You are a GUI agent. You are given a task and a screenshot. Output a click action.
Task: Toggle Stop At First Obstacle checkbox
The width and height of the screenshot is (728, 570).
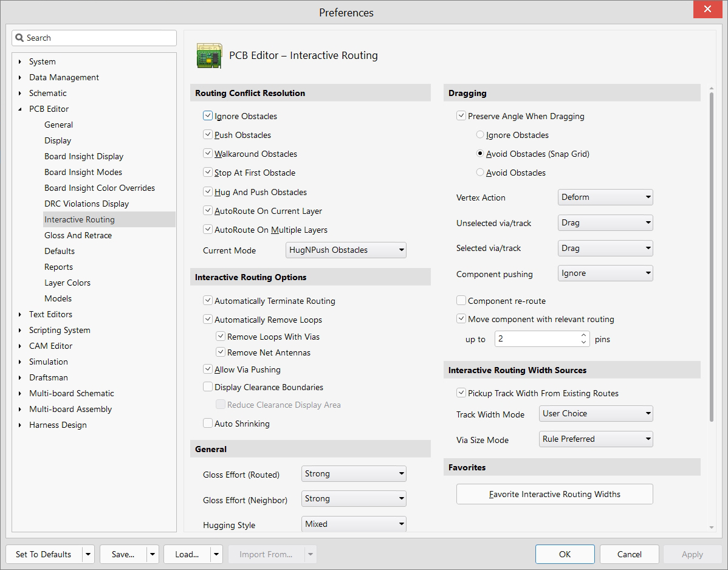(x=208, y=172)
